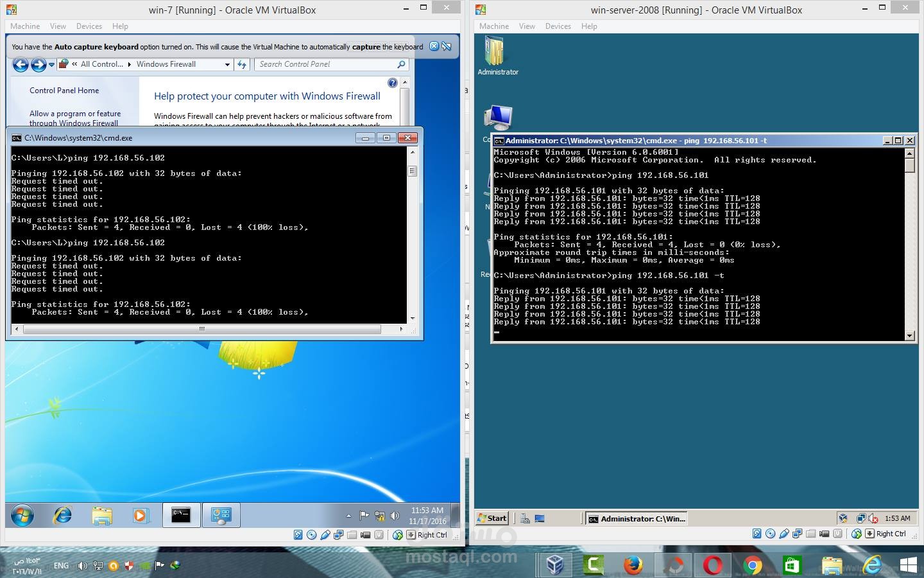Click network indicator in win-server-2008 status bar
Screen dimensions: 924x578
798,534
